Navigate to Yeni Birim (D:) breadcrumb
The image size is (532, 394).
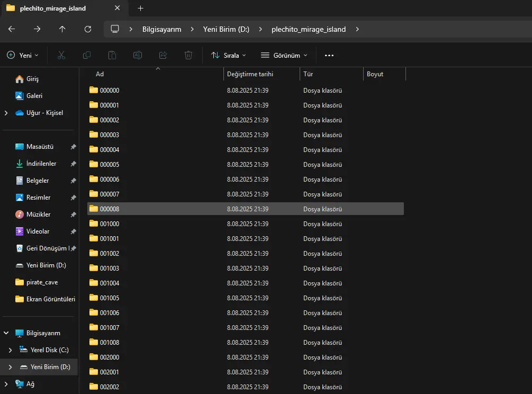[x=227, y=29]
